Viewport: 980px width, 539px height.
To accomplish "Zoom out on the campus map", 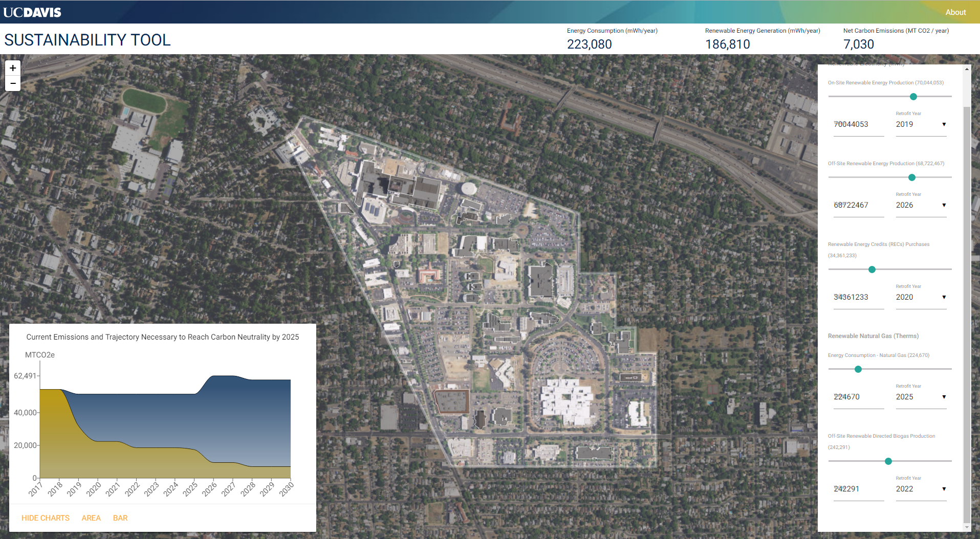I will pyautogui.click(x=13, y=83).
